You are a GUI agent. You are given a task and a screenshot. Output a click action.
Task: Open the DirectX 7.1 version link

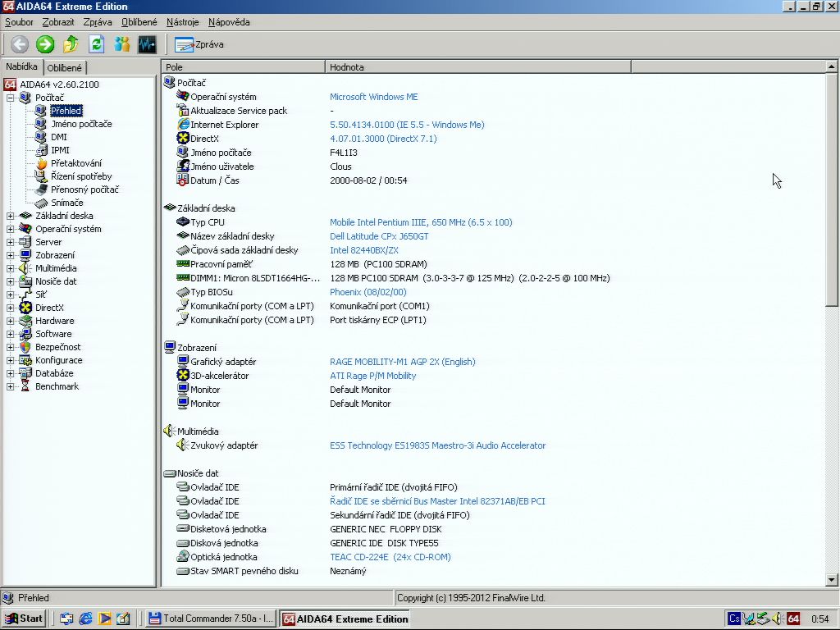(x=383, y=139)
